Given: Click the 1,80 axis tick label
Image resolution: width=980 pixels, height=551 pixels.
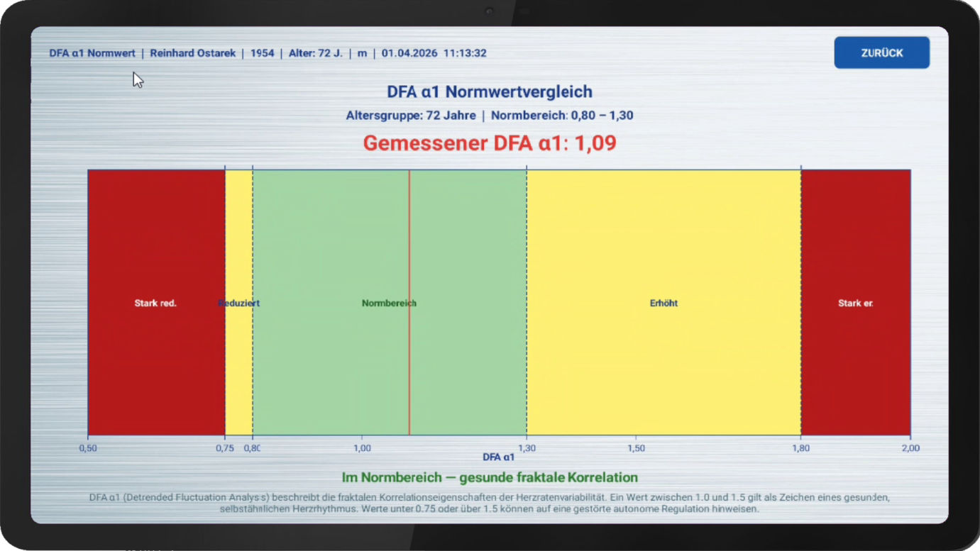Looking at the screenshot, I should coord(800,448).
